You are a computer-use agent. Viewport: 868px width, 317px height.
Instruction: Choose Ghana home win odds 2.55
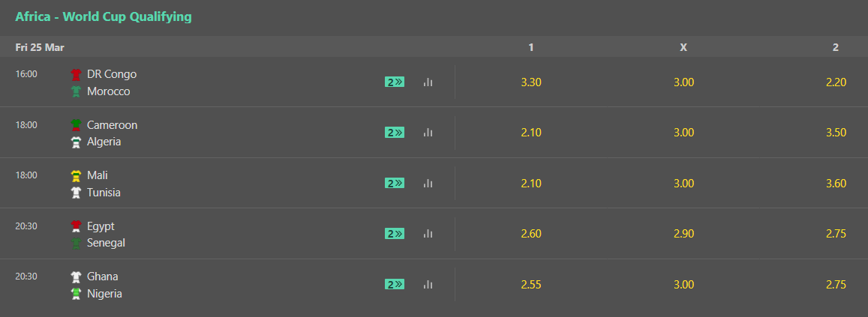point(531,284)
